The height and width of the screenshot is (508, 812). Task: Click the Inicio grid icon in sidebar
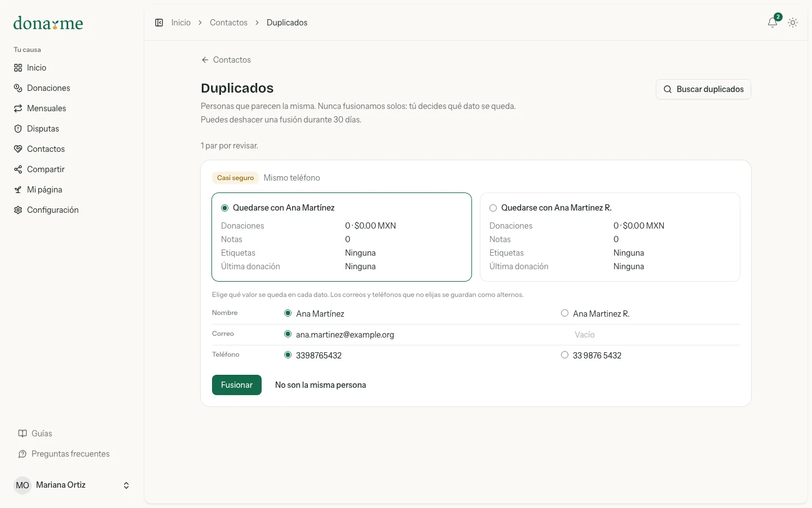18,68
